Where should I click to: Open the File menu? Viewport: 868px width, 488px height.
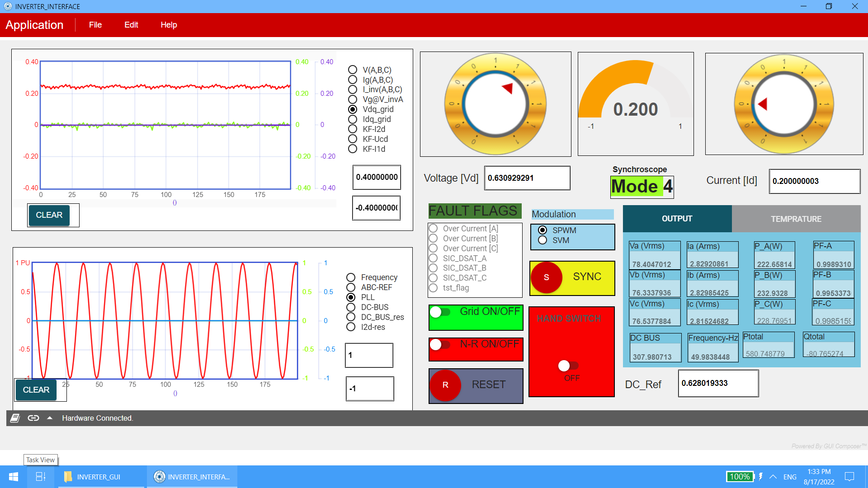pos(95,25)
